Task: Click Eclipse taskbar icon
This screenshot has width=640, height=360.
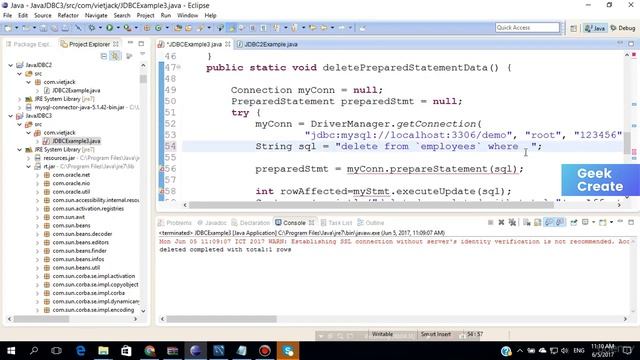Action: [195, 351]
